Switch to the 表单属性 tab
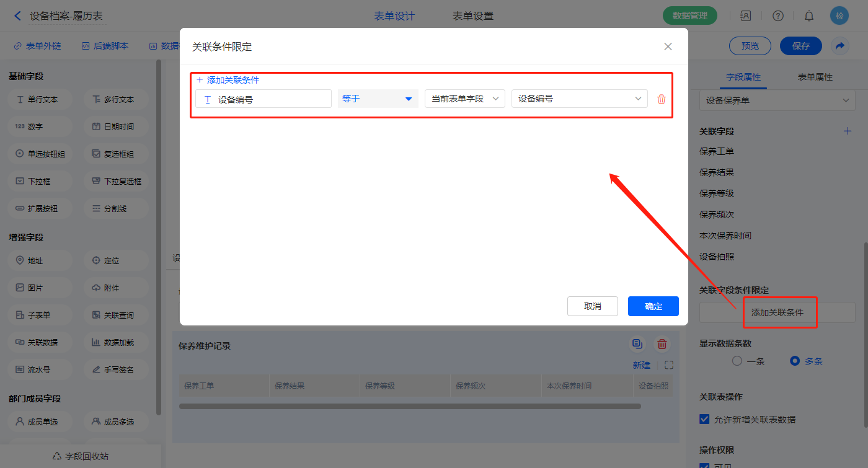 (x=815, y=77)
